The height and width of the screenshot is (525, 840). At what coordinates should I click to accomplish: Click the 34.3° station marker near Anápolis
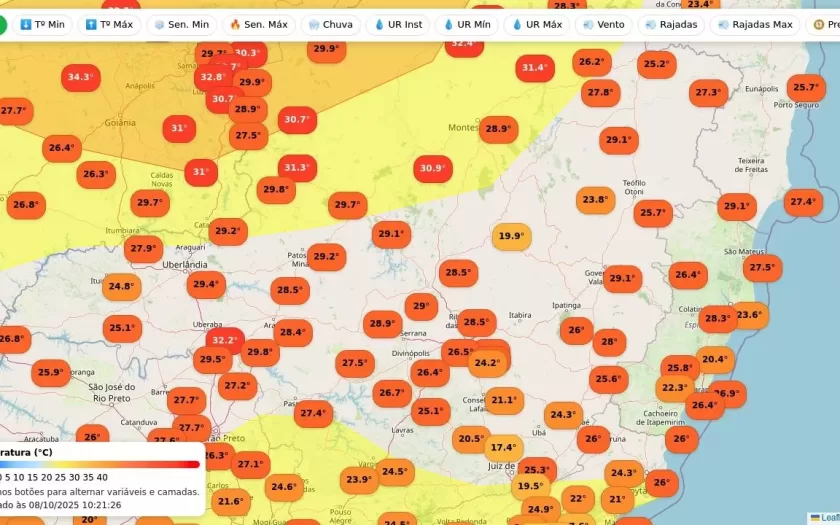pyautogui.click(x=79, y=77)
